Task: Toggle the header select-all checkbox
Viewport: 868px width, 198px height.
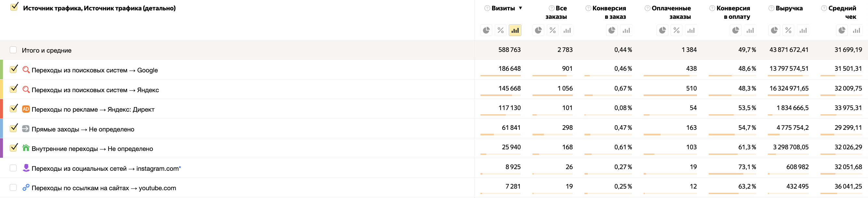Action: pyautogui.click(x=14, y=7)
